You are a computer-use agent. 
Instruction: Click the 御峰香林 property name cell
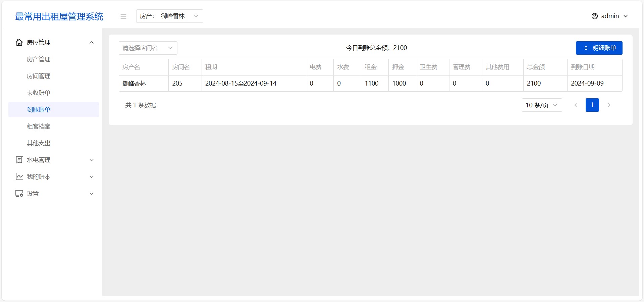(144, 83)
